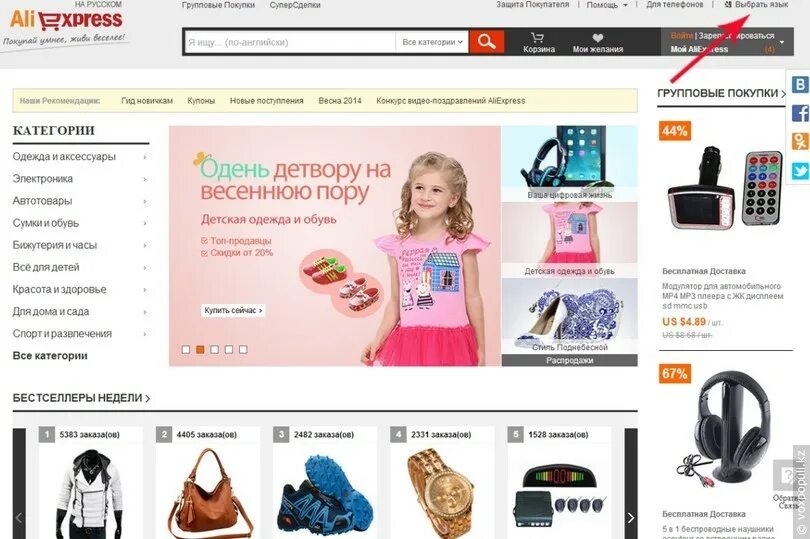Image resolution: width=810 pixels, height=539 pixels.
Task: Share via the Facebook sidebar icon
Action: click(800, 113)
